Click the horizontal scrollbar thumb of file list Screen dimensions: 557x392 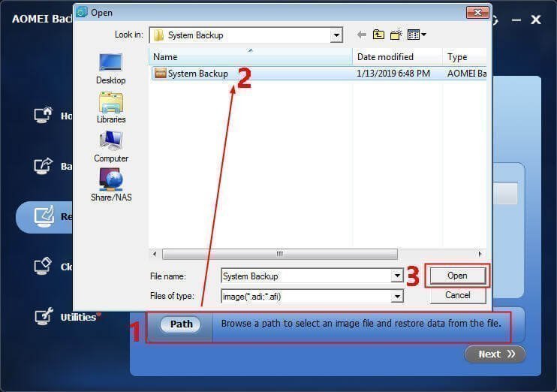[280, 254]
